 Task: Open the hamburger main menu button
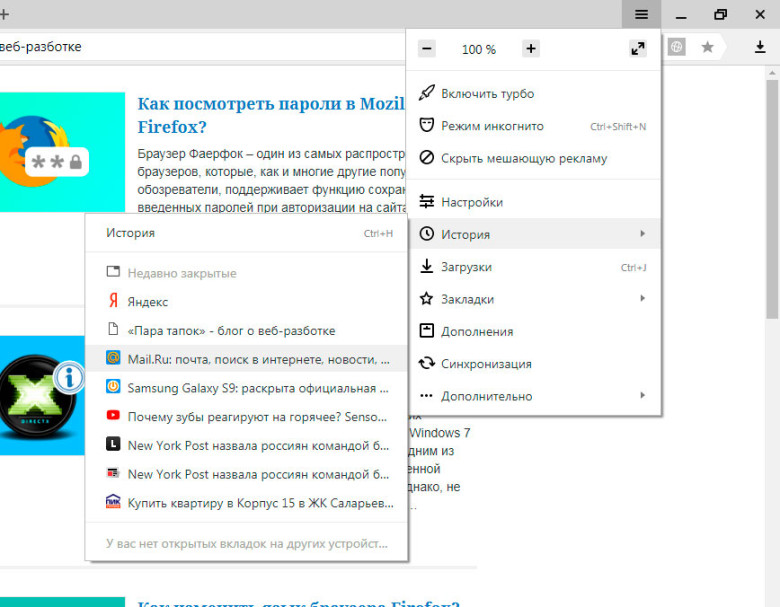pos(641,14)
